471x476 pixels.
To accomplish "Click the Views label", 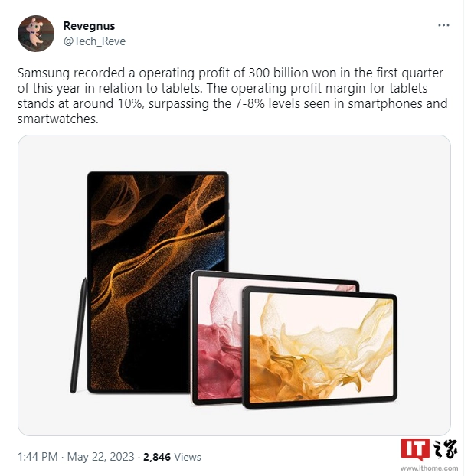I will [188, 457].
